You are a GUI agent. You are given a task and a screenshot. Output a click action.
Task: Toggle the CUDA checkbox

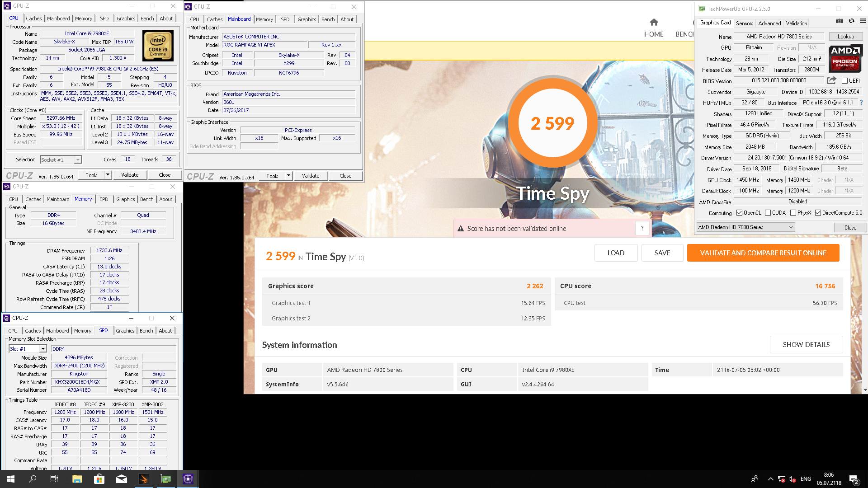pos(768,213)
